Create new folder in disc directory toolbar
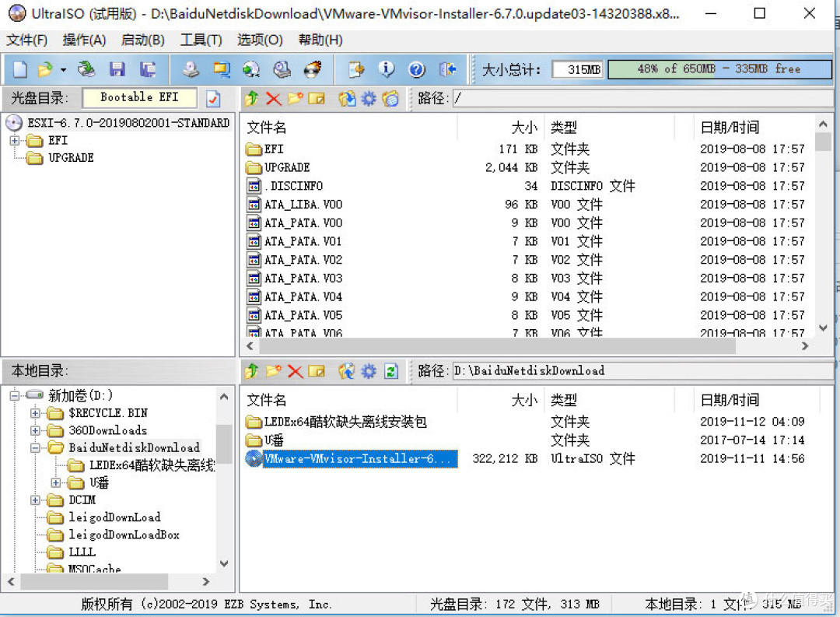The image size is (840, 617). tap(295, 99)
